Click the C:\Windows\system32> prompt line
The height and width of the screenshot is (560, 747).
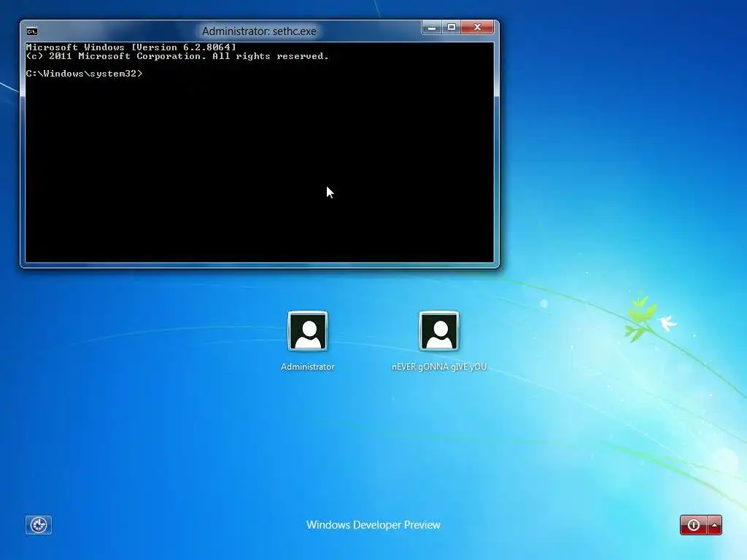[85, 74]
